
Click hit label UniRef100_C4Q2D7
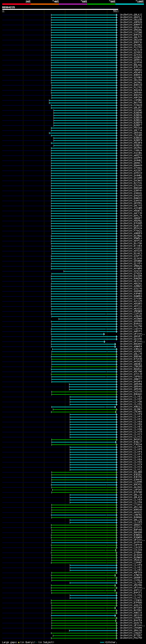(131, 633)
